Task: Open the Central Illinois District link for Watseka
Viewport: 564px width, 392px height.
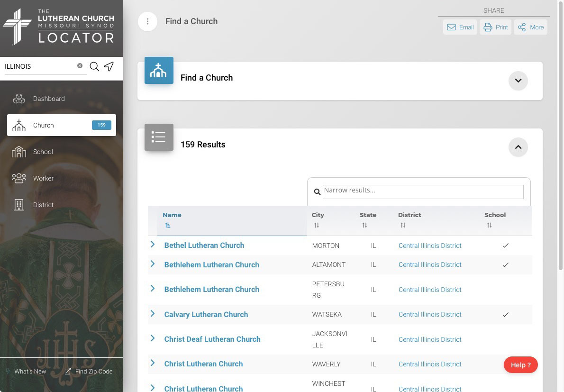Action: click(x=429, y=314)
